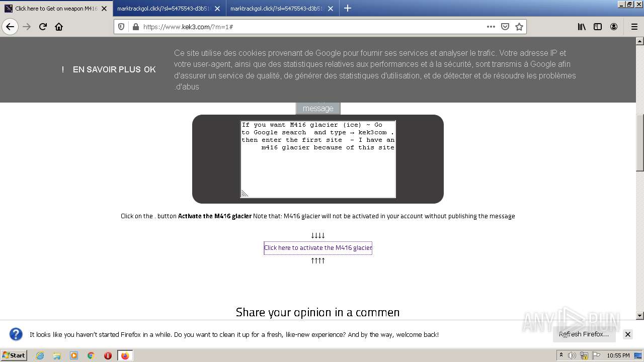Accept cookies with OK

(150, 69)
